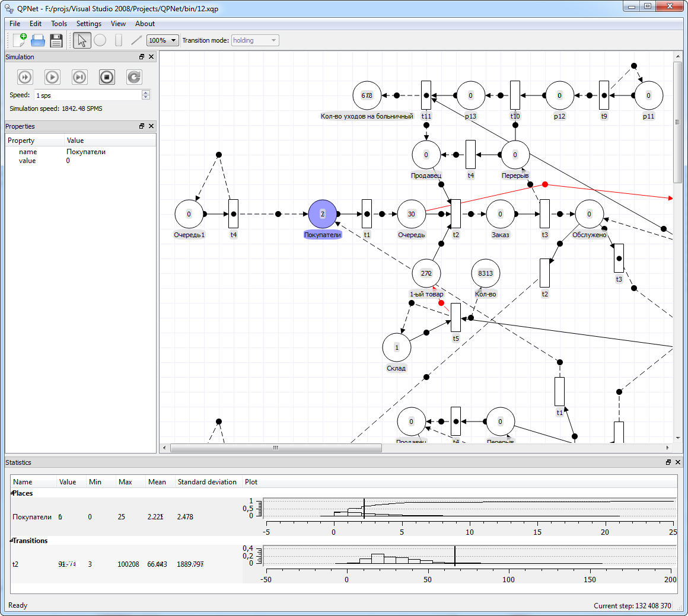Collapse the Places group in Statistics
Screen dimensions: 688x616
coord(12,493)
